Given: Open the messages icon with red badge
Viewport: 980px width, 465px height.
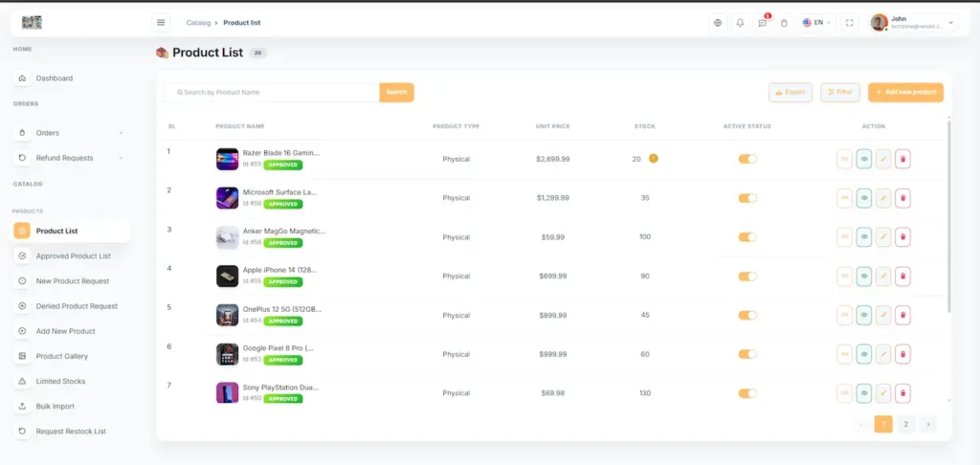Looking at the screenshot, I should pyautogui.click(x=763, y=23).
